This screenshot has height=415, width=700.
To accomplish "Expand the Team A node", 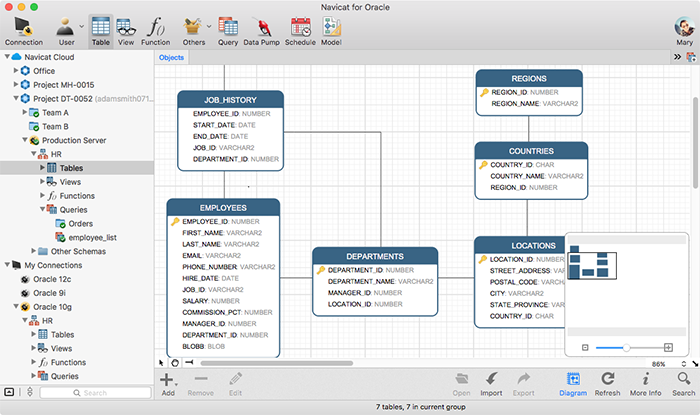I will [x=25, y=112].
